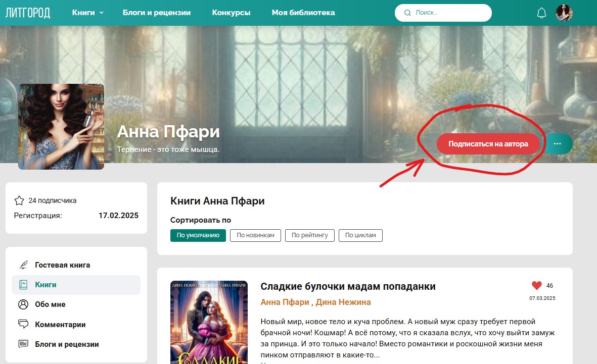Image resolution: width=597 pixels, height=364 pixels.
Task: Click the person icon beside Обо мне
Action: click(23, 304)
